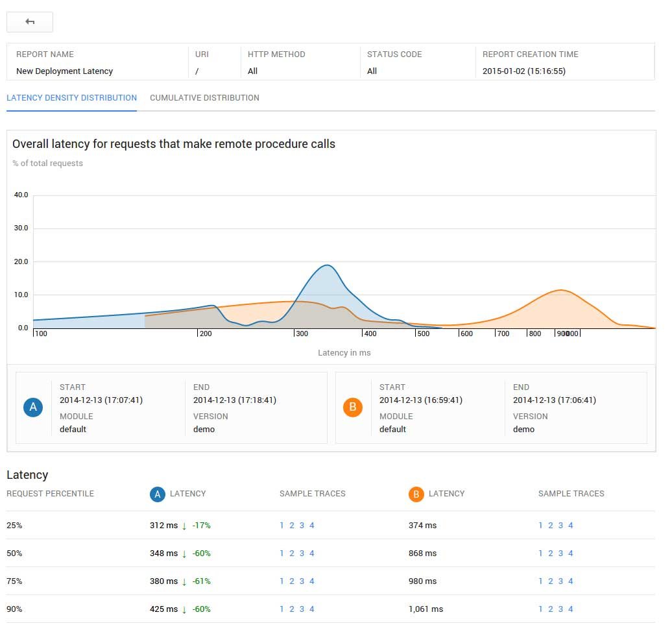Viewport: 672px width, 632px height.
Task: Click the 300 tick on the latency axis
Action: pos(302,334)
